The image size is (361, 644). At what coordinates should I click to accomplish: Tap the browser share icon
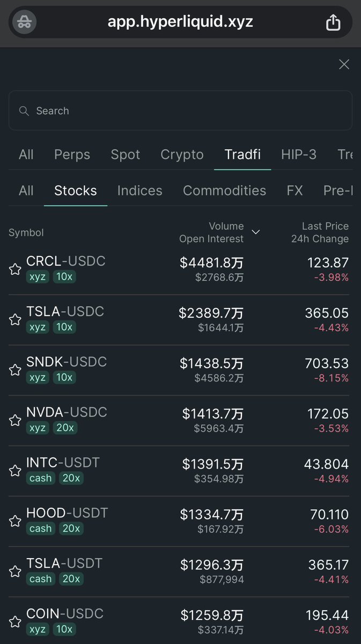click(333, 23)
